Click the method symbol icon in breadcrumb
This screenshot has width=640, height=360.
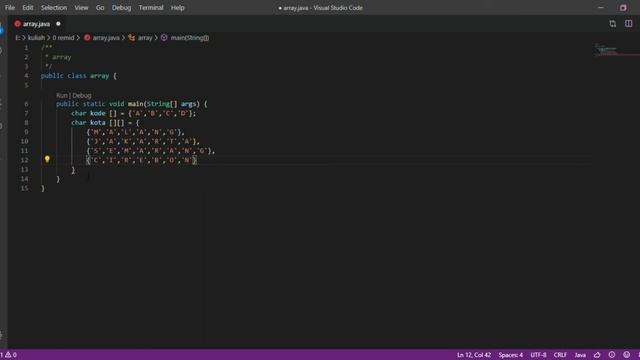pos(164,38)
